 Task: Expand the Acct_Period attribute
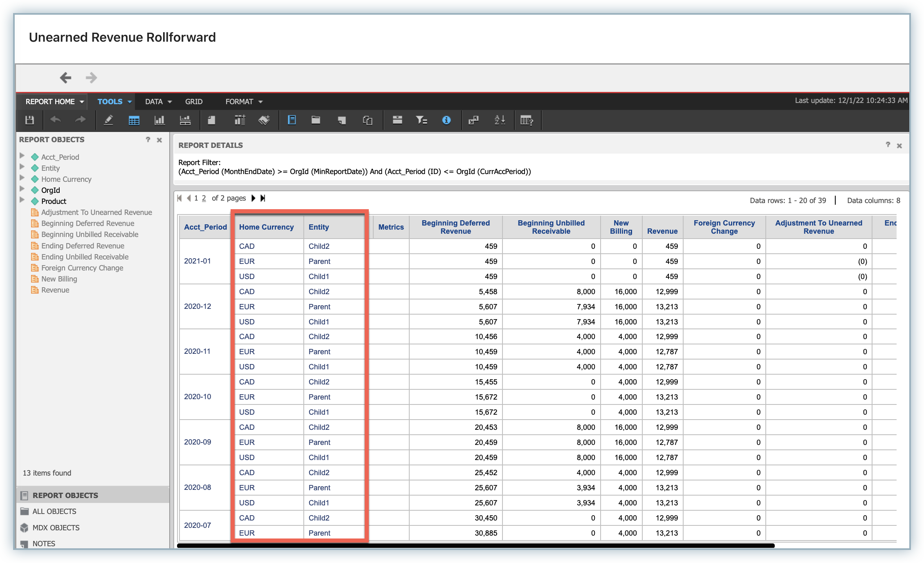point(22,156)
